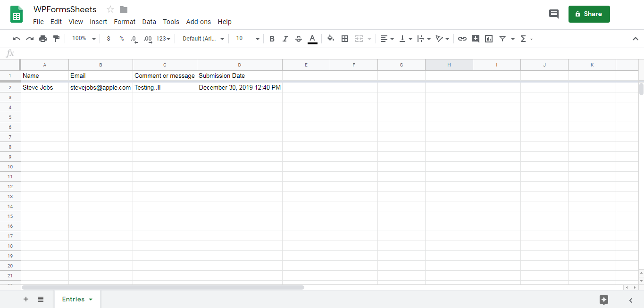
Task: Open the font family Default dropdown
Action: 203,39
